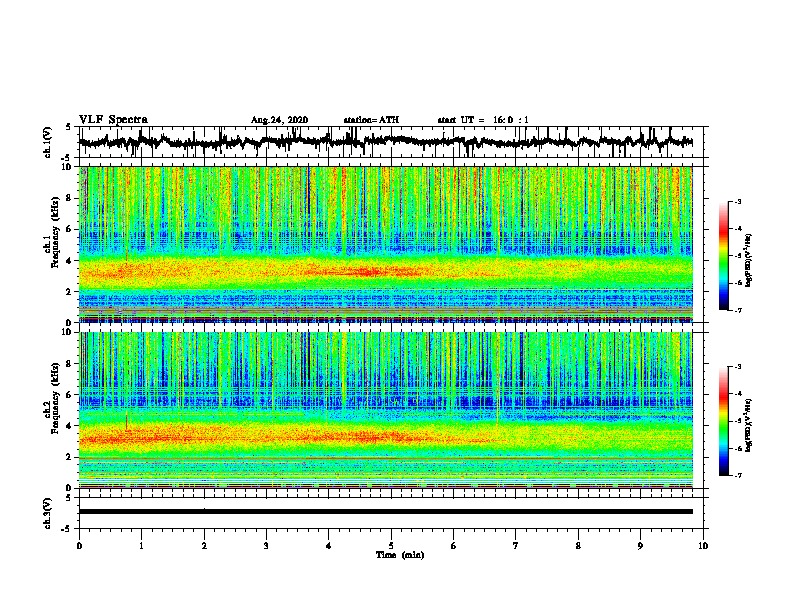This screenshot has height=612, width=792.
Task: Click the ch.1 frequency tick label "6"
Action: click(x=69, y=229)
